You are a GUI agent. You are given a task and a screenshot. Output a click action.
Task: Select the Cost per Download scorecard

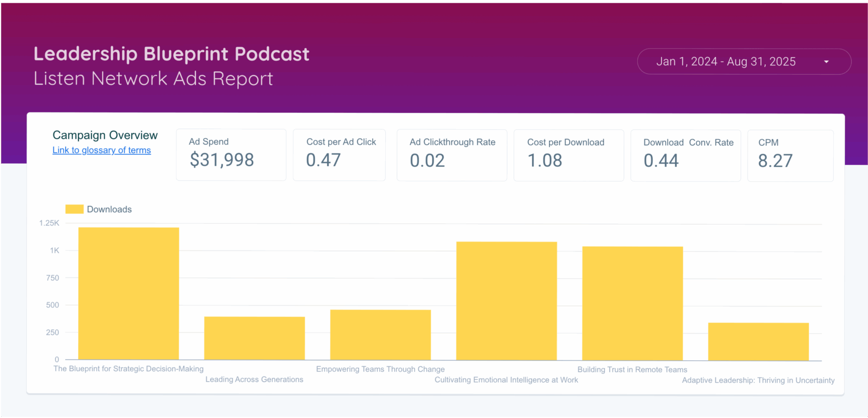point(568,155)
